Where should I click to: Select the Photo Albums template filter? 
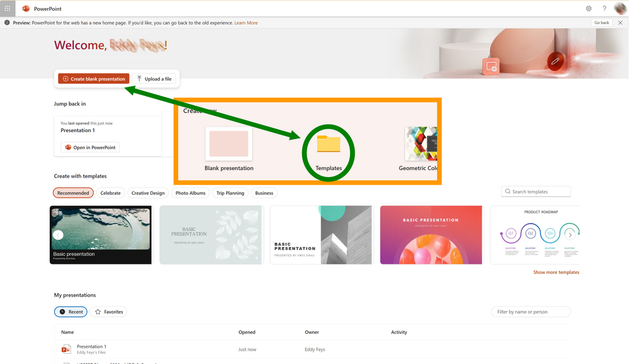(x=191, y=193)
